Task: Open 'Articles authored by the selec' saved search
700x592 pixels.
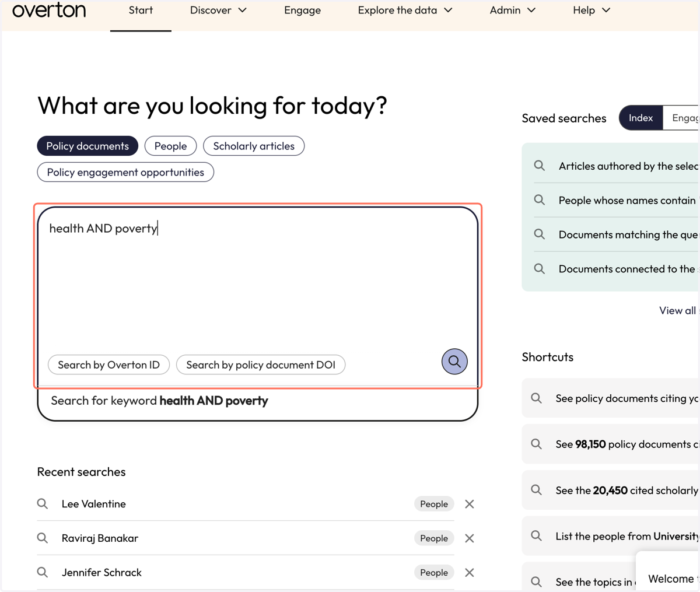Action: [x=617, y=166]
